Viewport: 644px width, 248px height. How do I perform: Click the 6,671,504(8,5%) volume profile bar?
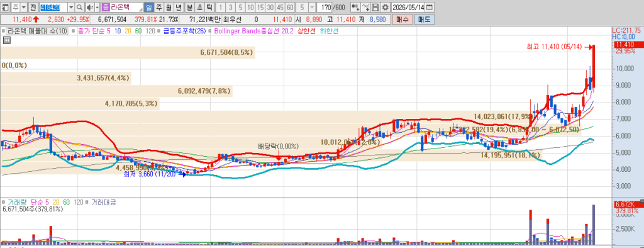point(127,52)
